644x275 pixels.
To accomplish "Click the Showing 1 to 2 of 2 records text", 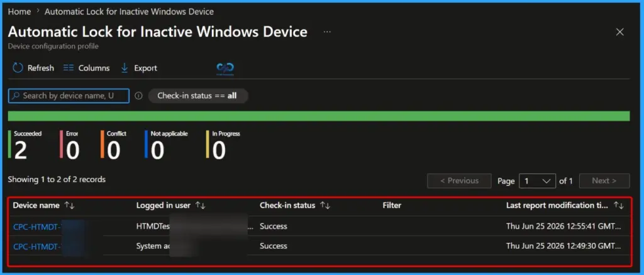I will [x=57, y=180].
